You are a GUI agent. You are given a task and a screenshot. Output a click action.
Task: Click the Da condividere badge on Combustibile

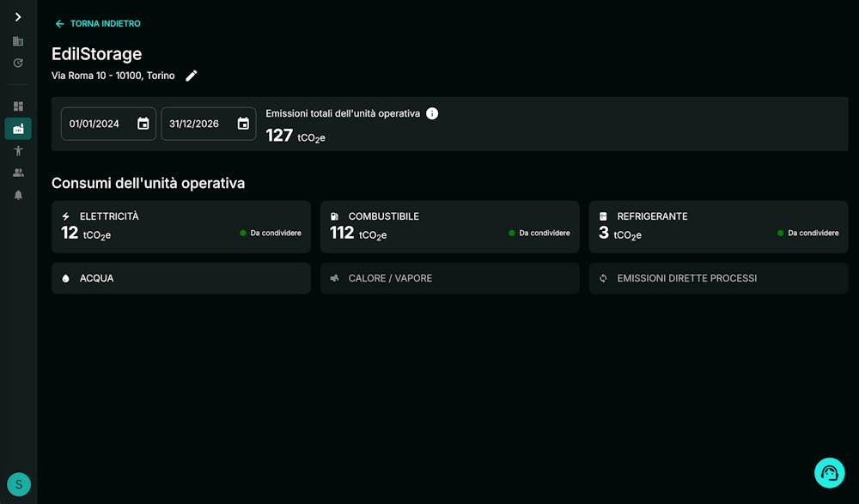tap(541, 232)
